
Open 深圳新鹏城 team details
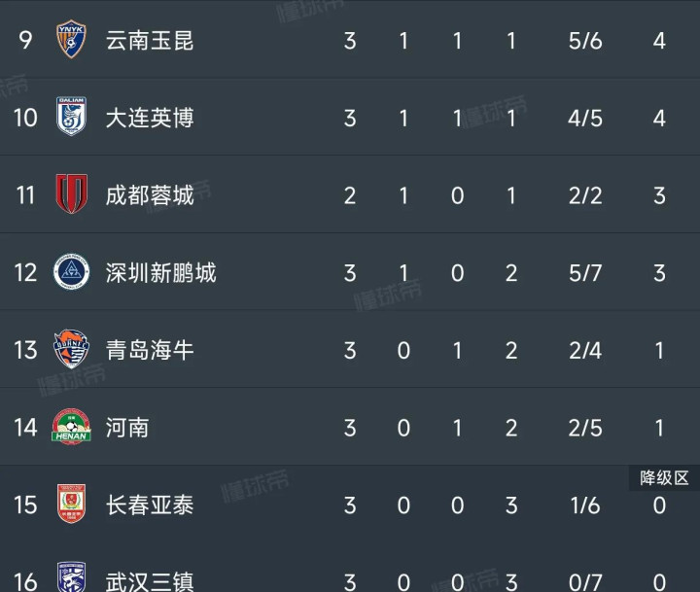click(160, 273)
